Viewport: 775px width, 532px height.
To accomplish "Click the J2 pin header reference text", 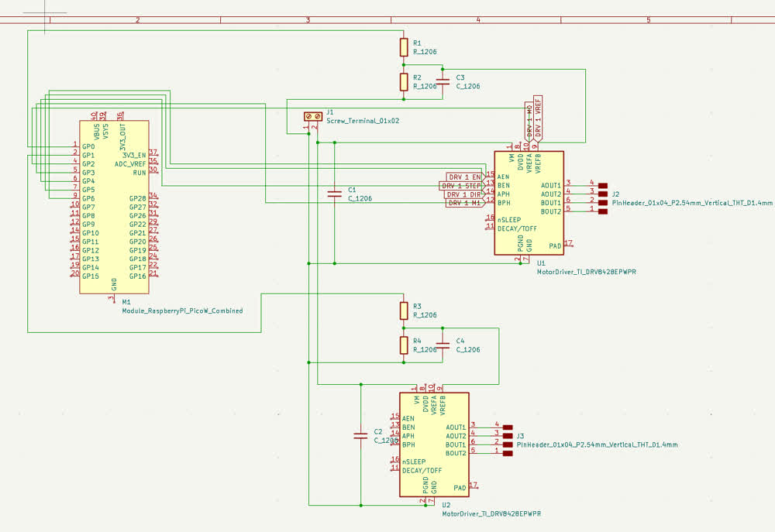I will pyautogui.click(x=615, y=194).
